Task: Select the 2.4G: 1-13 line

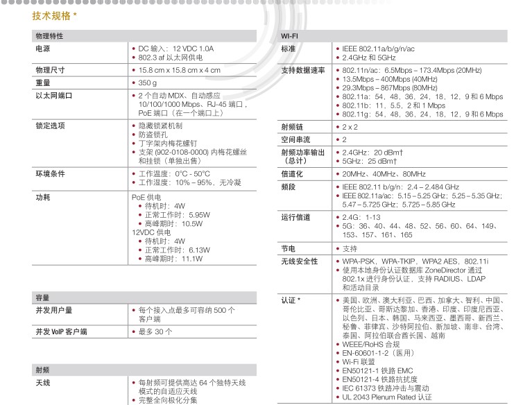Action: [x=361, y=217]
